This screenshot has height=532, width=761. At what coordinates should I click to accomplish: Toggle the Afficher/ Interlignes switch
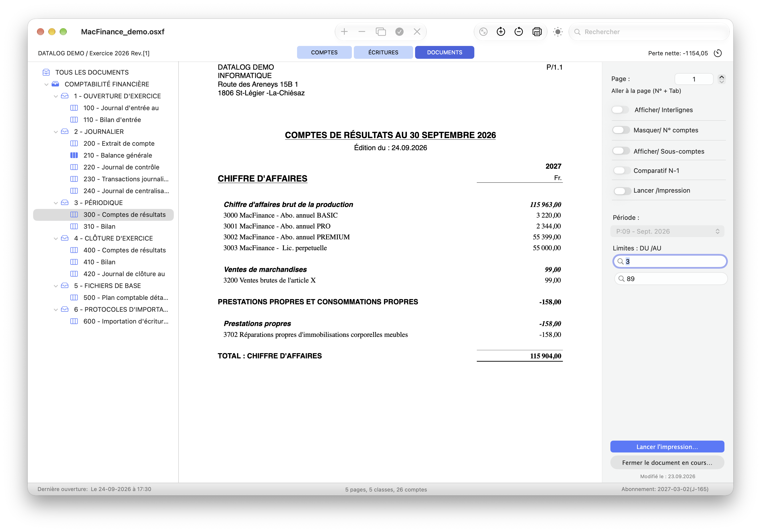click(x=620, y=110)
